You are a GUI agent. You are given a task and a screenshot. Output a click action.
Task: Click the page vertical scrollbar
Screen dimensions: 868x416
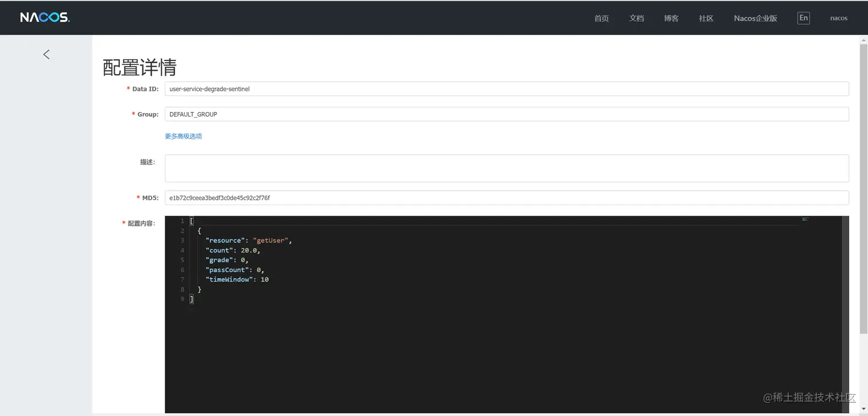tap(863, 190)
